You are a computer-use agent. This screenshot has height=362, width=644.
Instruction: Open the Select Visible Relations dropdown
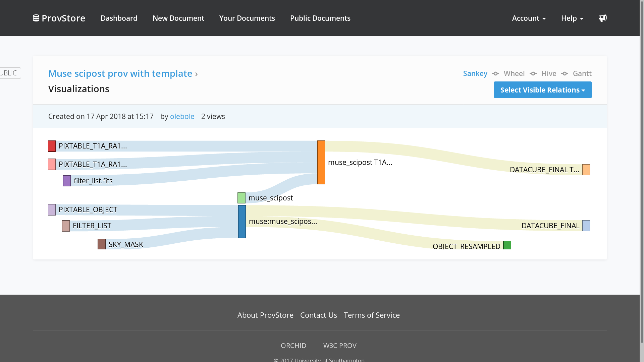pos(543,90)
